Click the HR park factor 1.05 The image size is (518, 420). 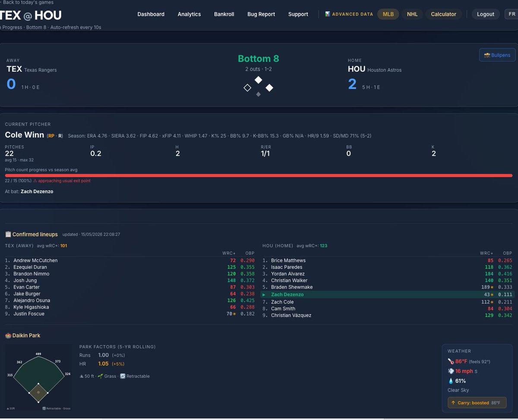pyautogui.click(x=103, y=364)
